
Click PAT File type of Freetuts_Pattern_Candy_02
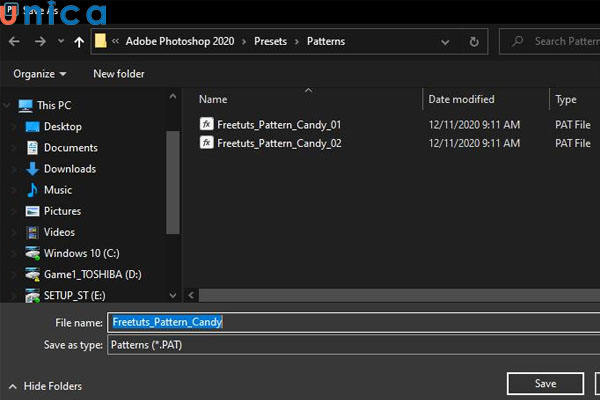pyautogui.click(x=573, y=143)
